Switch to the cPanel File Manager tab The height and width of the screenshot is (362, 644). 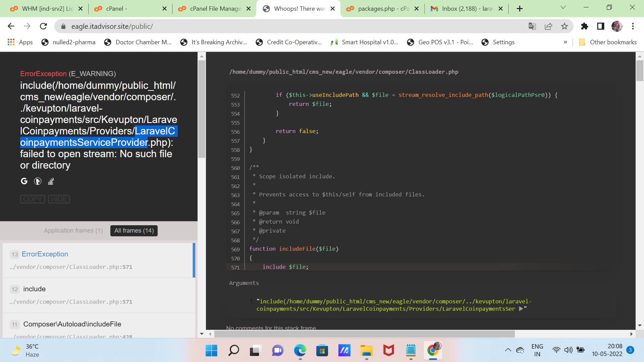point(214,9)
